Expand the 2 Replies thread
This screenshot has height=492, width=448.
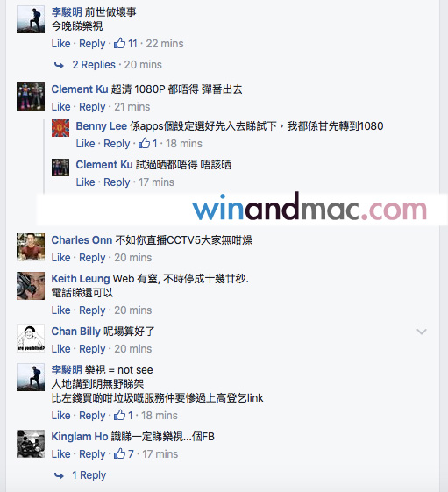click(94, 65)
